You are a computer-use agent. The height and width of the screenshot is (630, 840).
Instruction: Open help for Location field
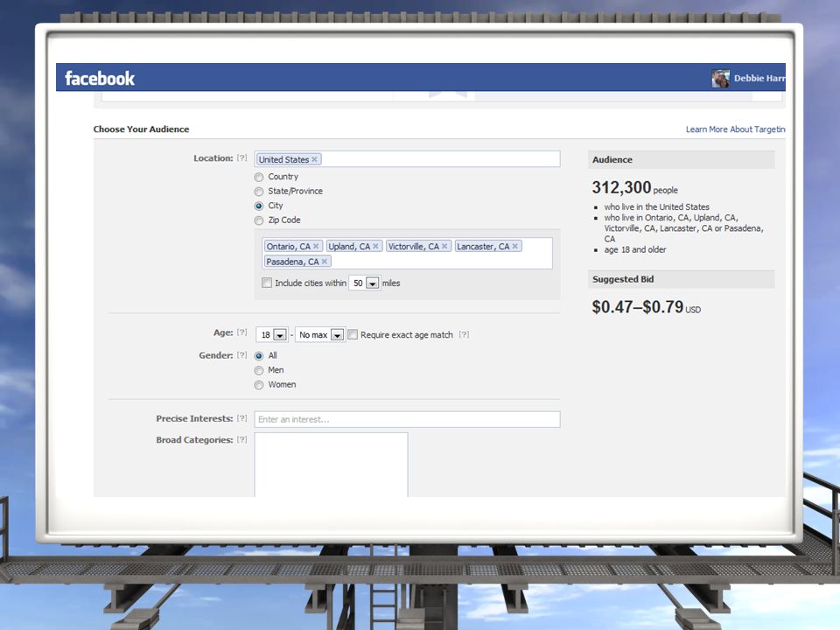point(242,158)
